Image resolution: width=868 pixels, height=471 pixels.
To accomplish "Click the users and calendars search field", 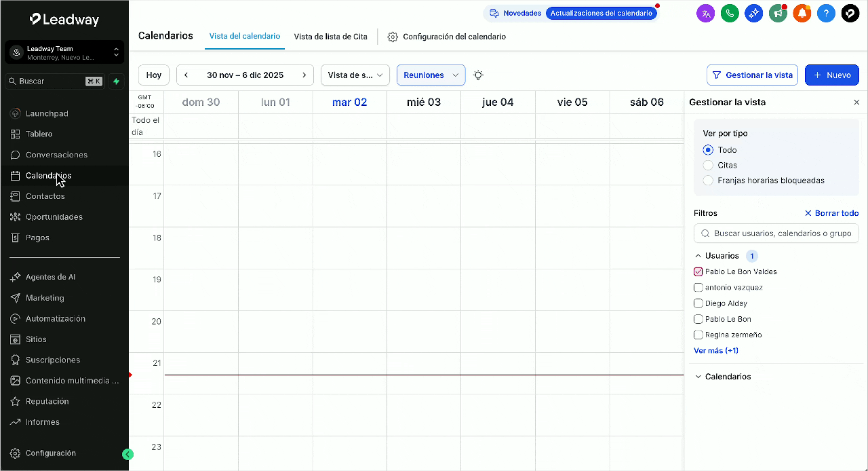I will coord(781,233).
